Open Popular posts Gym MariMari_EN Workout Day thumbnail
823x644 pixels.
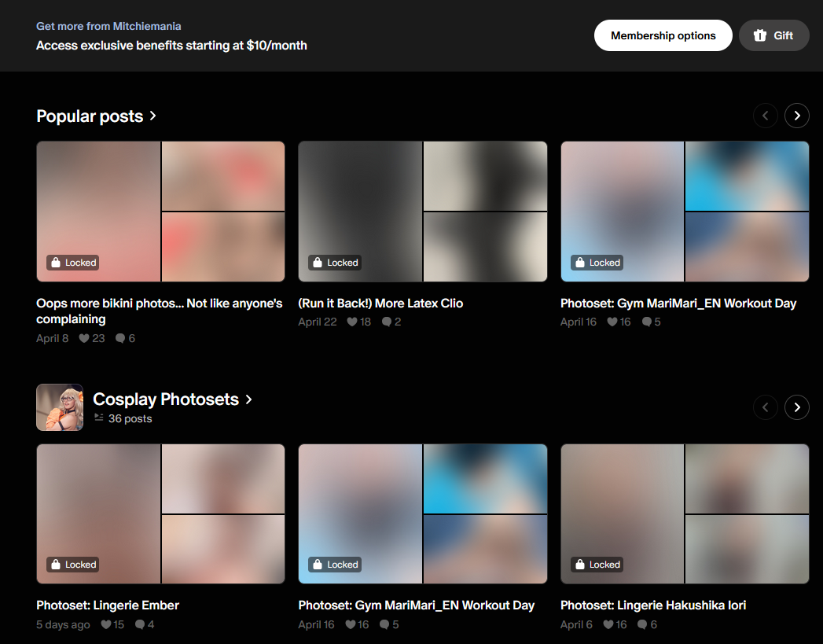click(685, 212)
